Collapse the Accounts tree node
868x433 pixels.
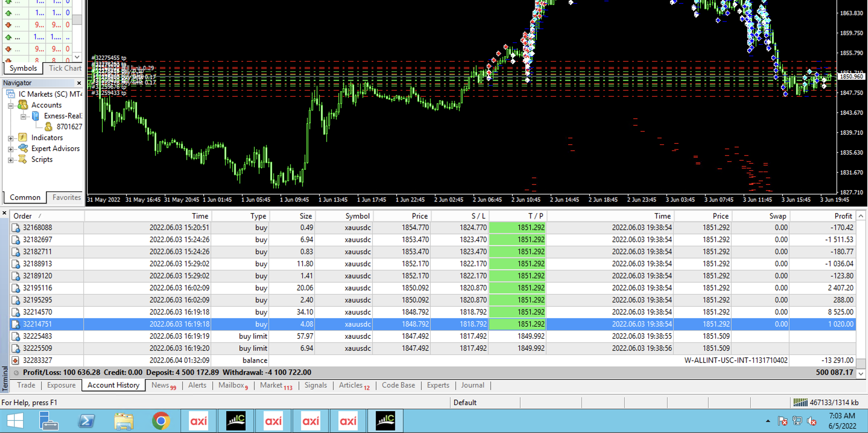11,106
